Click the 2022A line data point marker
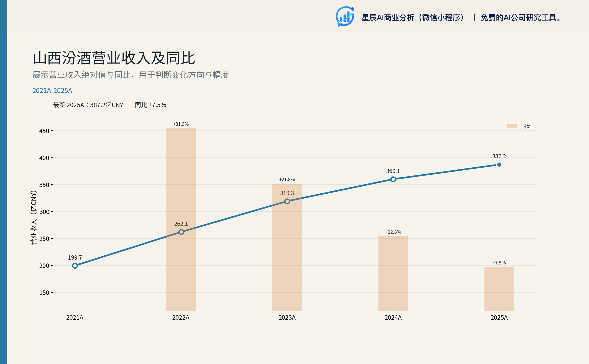Viewport: 589px width, 364px height. [181, 232]
